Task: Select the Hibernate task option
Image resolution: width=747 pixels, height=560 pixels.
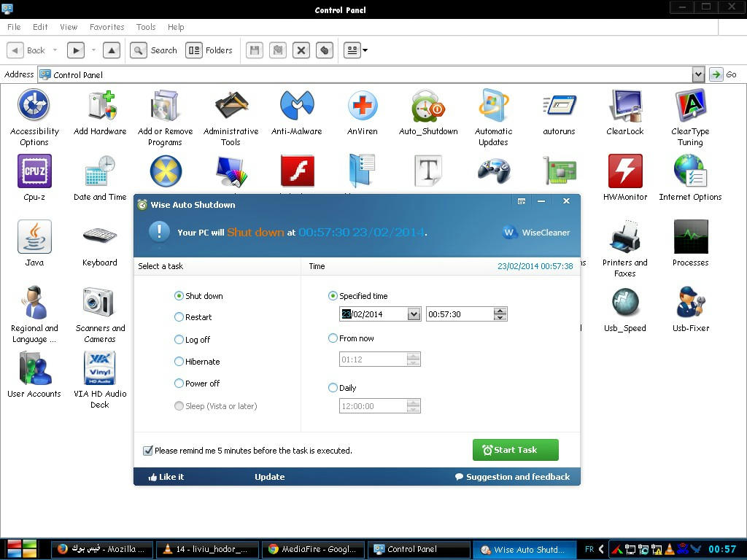Action: [x=179, y=362]
